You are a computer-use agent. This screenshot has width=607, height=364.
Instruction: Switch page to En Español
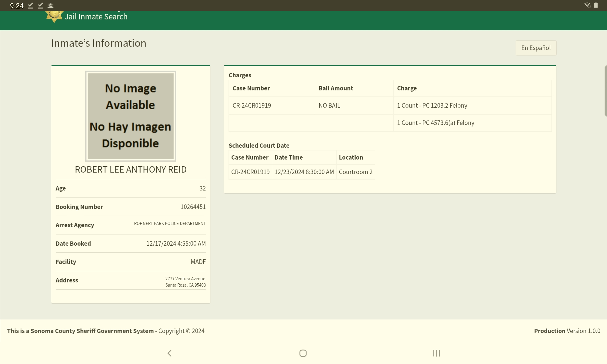(x=536, y=48)
